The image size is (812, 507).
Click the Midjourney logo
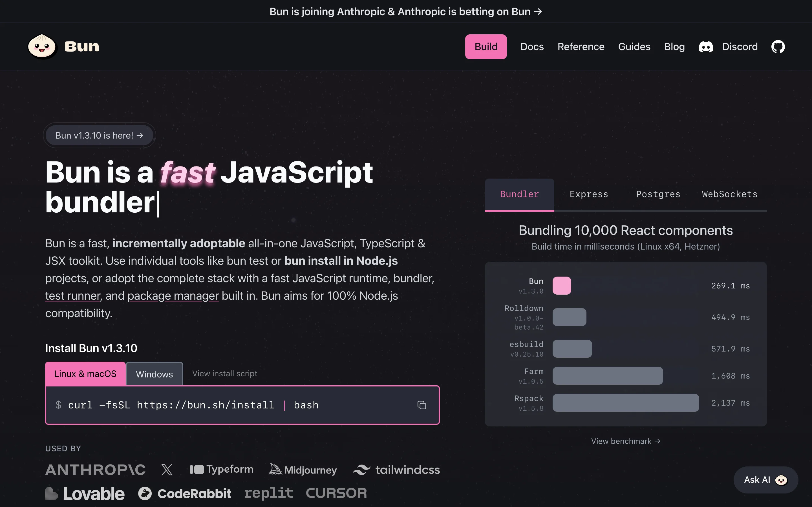tap(303, 470)
